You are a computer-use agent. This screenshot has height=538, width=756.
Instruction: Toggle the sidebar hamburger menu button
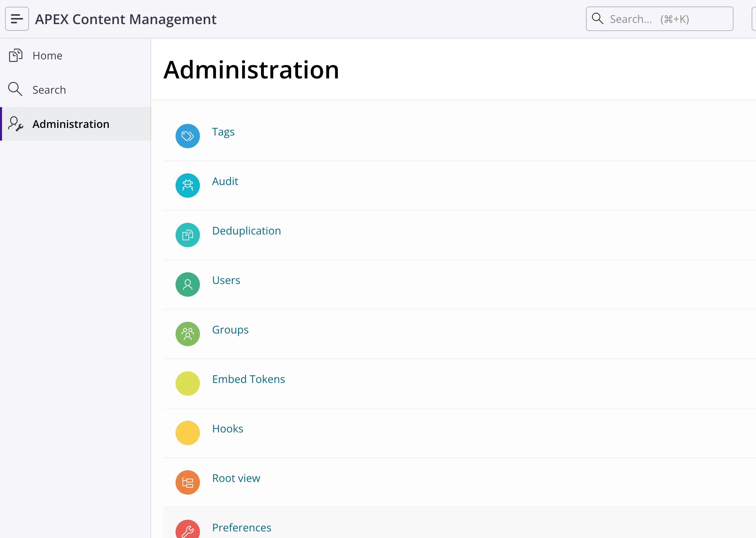[17, 19]
